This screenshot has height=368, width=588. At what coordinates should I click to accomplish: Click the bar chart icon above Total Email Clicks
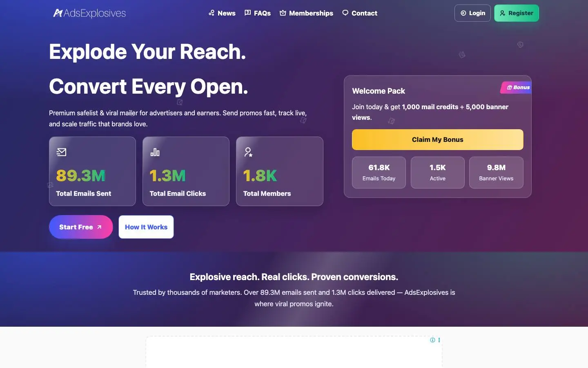click(x=155, y=152)
